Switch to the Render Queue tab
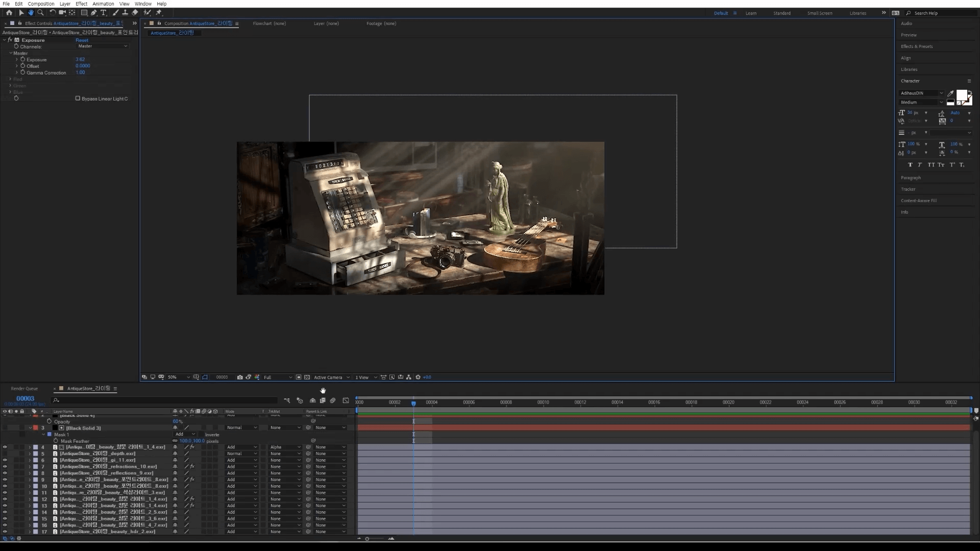 click(x=24, y=389)
